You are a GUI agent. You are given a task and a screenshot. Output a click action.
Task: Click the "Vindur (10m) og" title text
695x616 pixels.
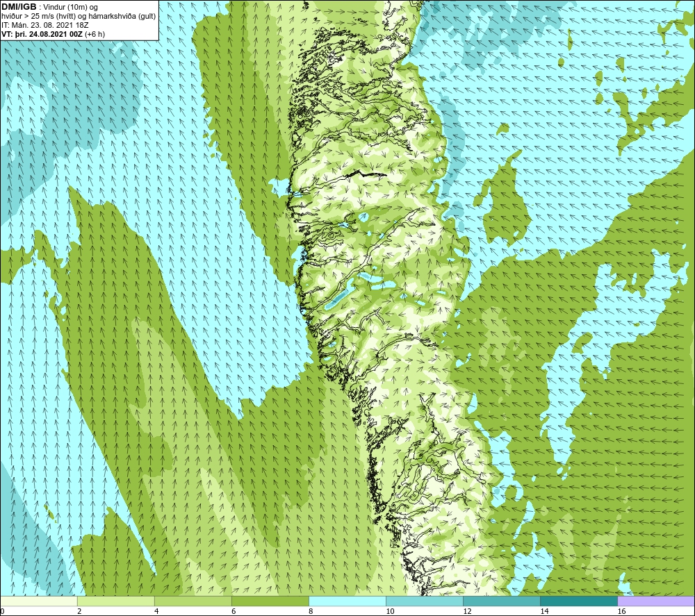pyautogui.click(x=72, y=7)
